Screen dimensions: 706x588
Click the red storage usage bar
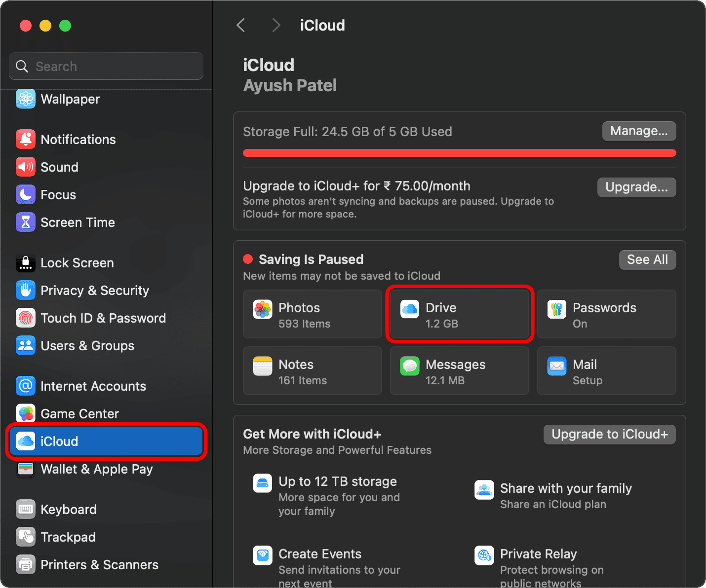459,153
